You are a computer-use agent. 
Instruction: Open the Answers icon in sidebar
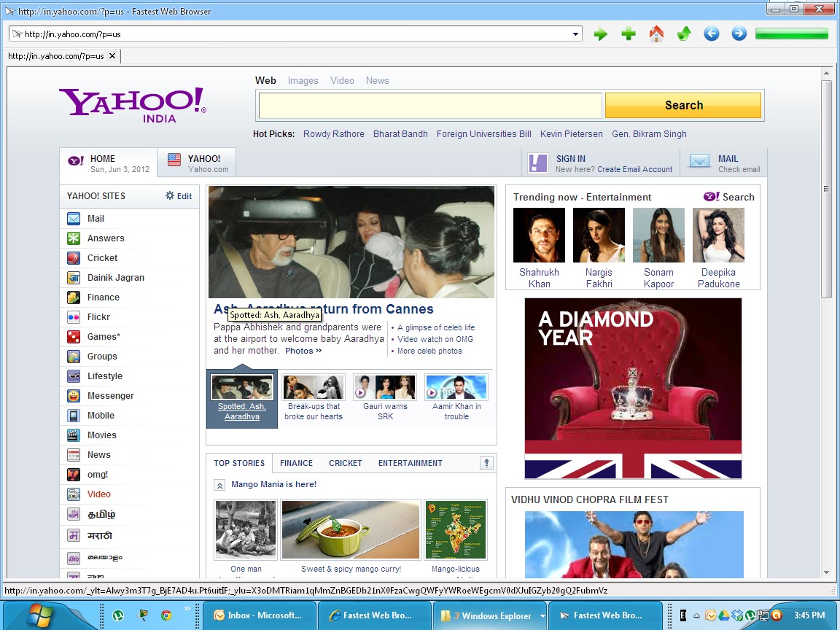pyautogui.click(x=74, y=238)
